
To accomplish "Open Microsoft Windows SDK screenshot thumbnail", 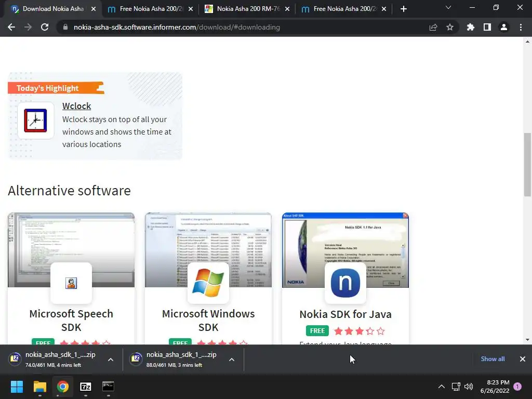I will 208,250.
